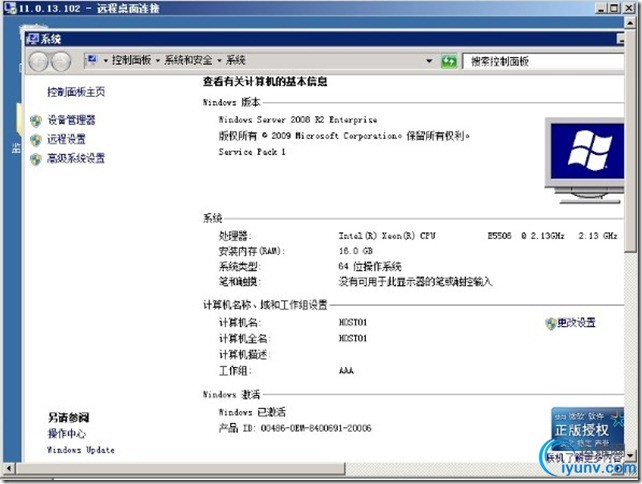
Task: Click the Intel(R) Xeon(R) CPU processor text
Action: 387,236
